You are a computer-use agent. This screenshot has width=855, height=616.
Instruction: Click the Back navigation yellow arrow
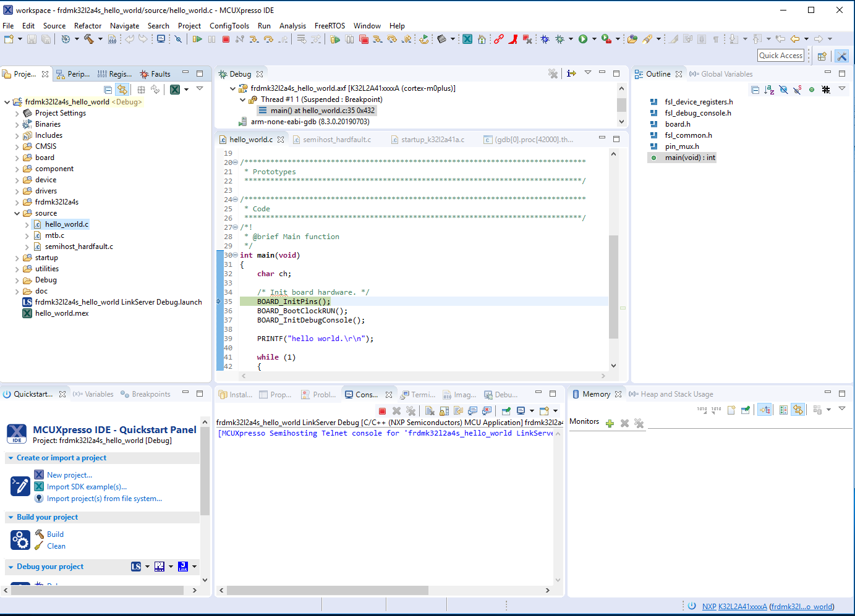(x=795, y=39)
